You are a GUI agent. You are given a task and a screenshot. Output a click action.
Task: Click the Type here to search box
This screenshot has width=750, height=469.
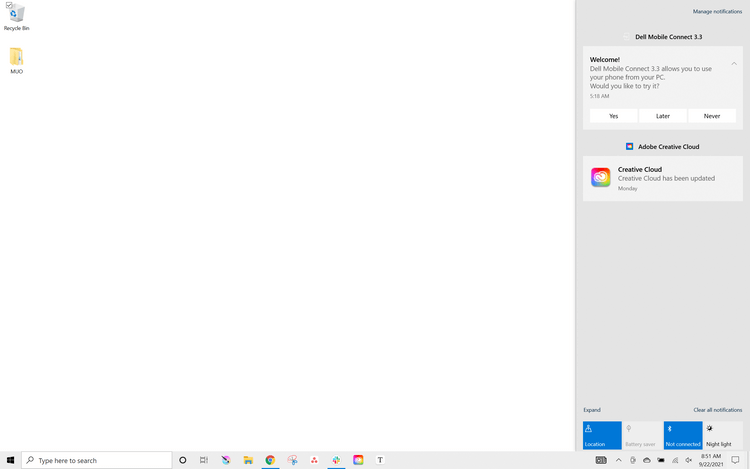click(x=97, y=460)
